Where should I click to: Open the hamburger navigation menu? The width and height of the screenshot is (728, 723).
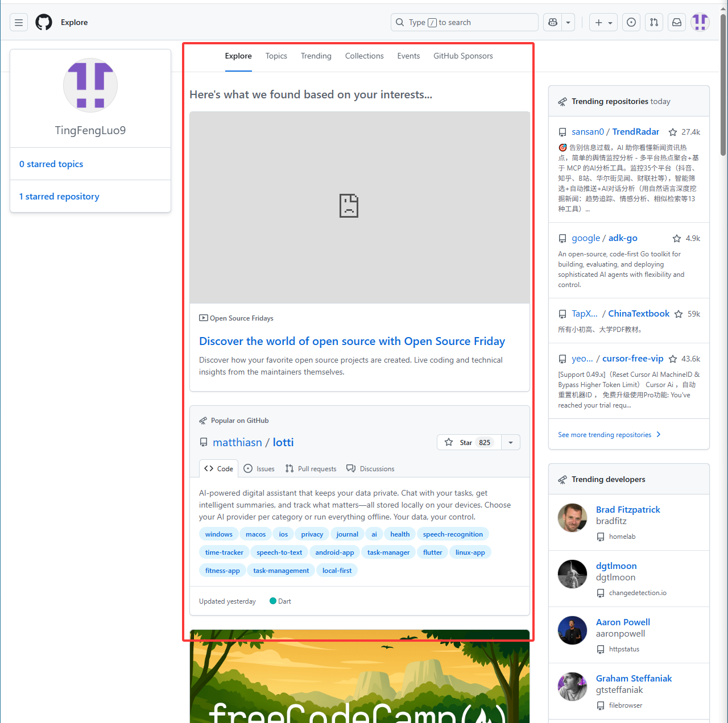coord(19,22)
